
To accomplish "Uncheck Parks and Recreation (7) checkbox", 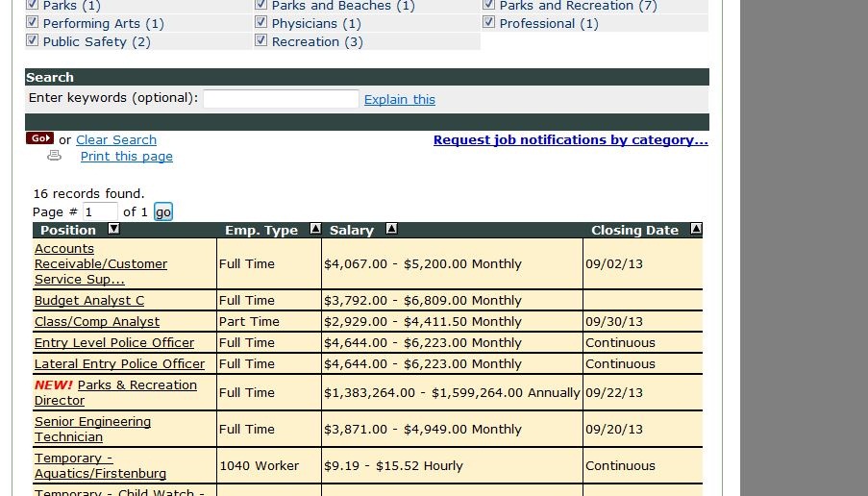I will click(x=488, y=5).
